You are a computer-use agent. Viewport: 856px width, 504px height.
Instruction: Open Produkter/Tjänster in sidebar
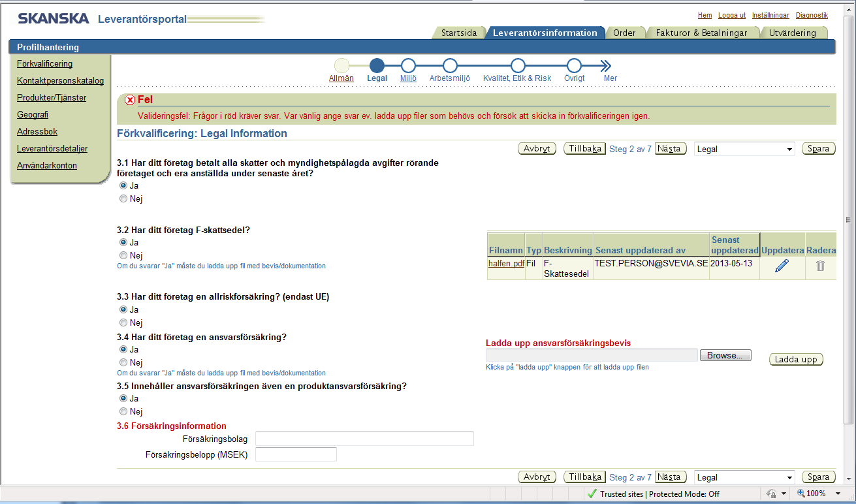pos(52,98)
